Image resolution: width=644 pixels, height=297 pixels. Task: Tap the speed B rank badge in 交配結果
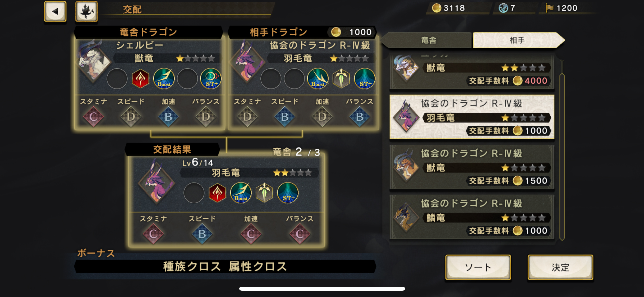202,234
